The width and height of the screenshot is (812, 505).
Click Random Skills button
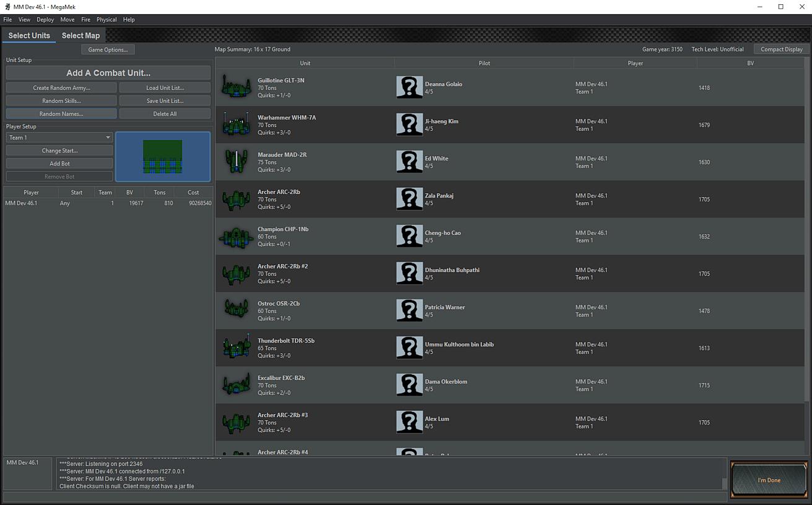click(x=61, y=101)
